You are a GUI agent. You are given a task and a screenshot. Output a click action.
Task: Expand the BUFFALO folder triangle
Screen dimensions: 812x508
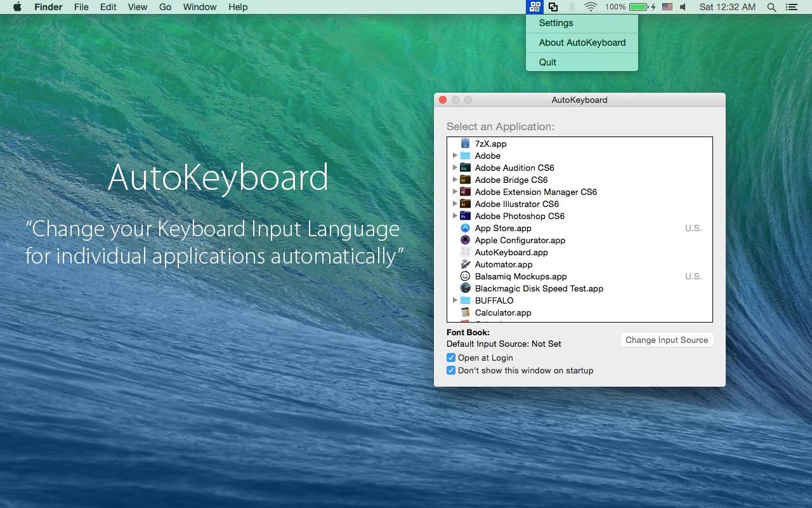pos(455,300)
